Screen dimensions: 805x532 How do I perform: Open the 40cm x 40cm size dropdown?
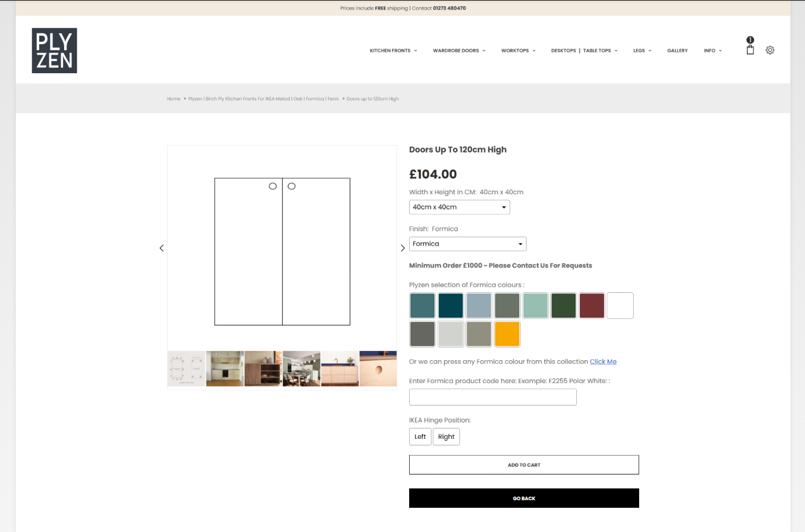point(459,207)
